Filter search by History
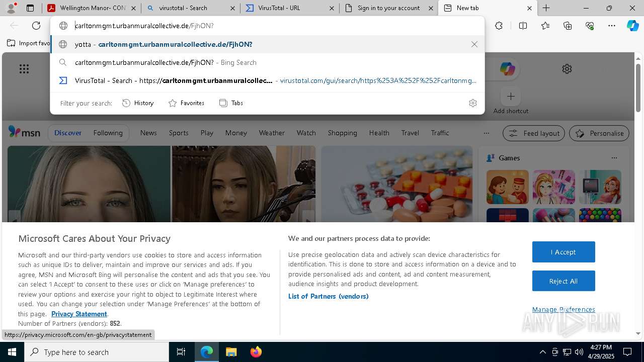 click(138, 103)
